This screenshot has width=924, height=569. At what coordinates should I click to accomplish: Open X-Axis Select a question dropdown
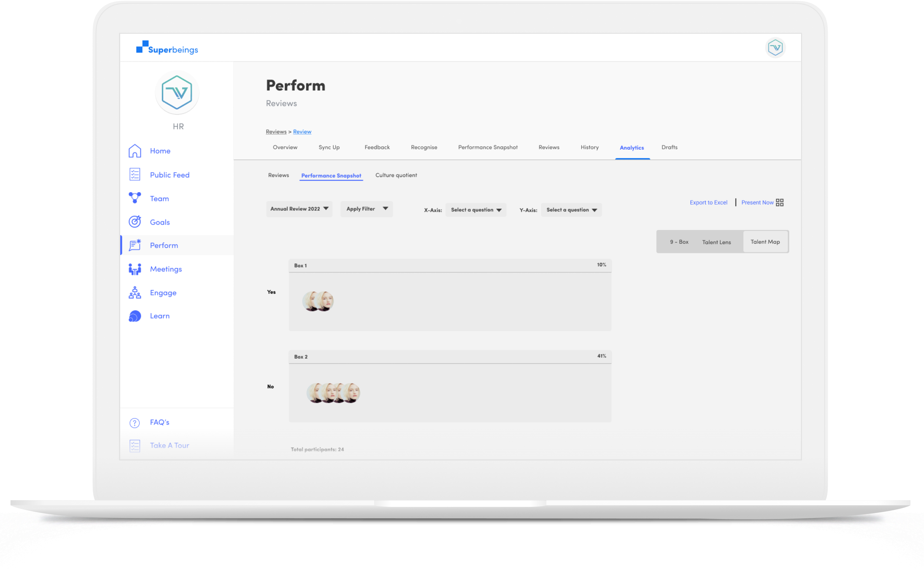click(476, 210)
